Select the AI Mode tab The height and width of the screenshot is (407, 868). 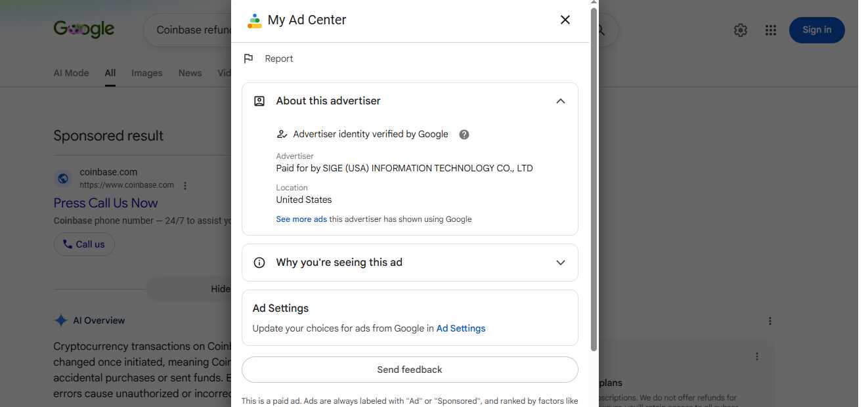71,73
